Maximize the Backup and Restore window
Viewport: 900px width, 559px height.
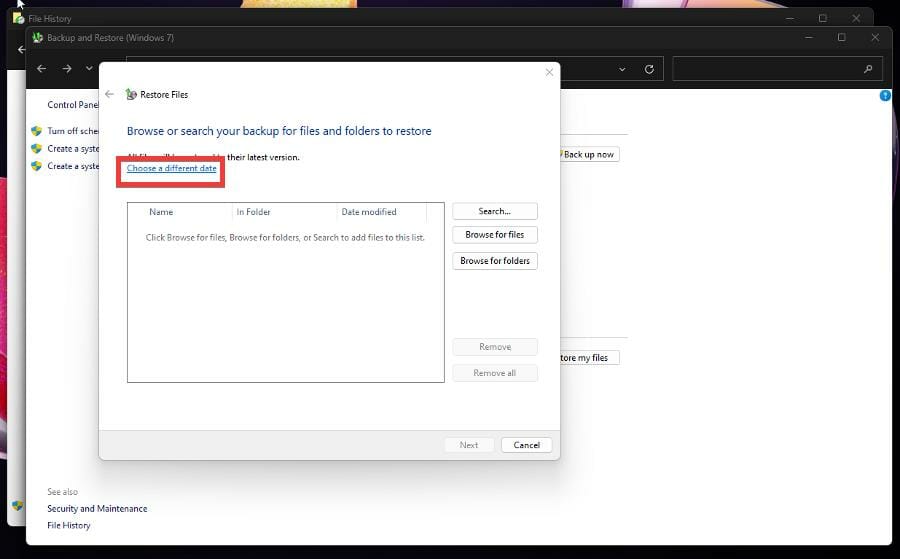[x=841, y=37]
